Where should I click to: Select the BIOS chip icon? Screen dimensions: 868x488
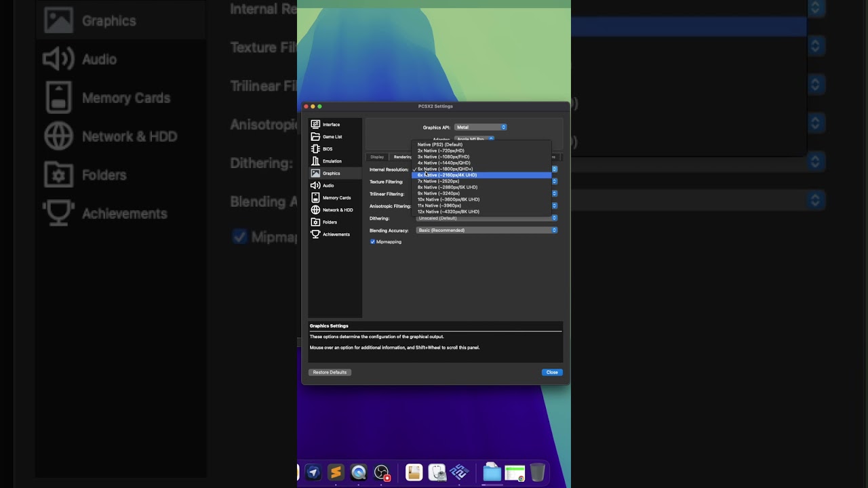coord(315,149)
